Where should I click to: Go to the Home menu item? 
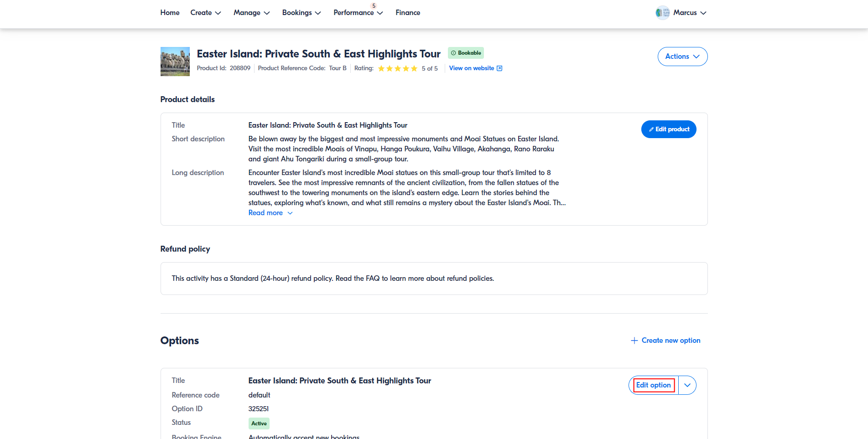pos(170,13)
